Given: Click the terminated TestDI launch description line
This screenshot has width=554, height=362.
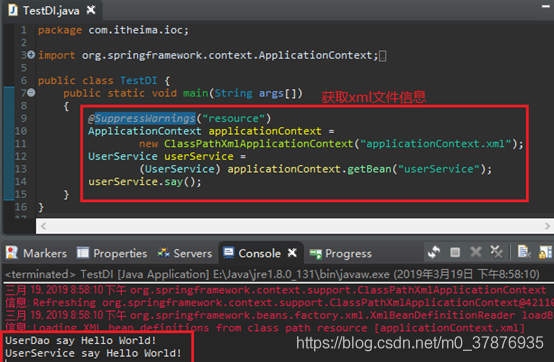Looking at the screenshot, I should click(272, 274).
